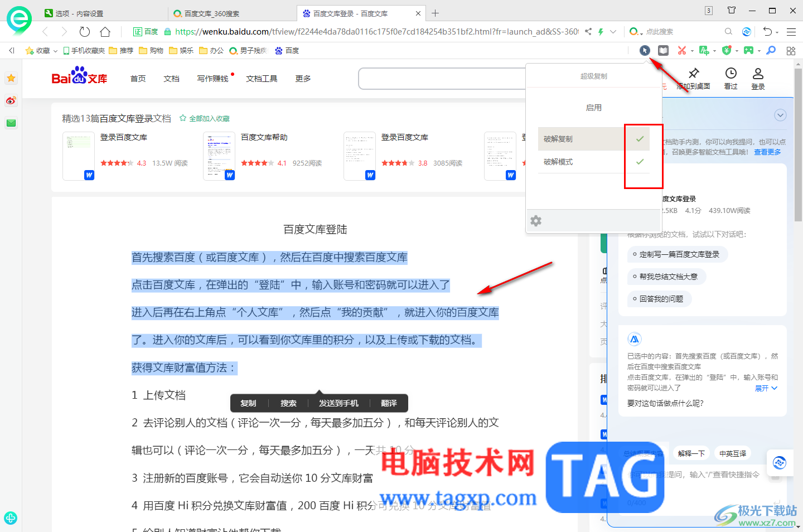The image size is (803, 532).
Task: Open the game controller dropdown arrow
Action: coord(759,51)
